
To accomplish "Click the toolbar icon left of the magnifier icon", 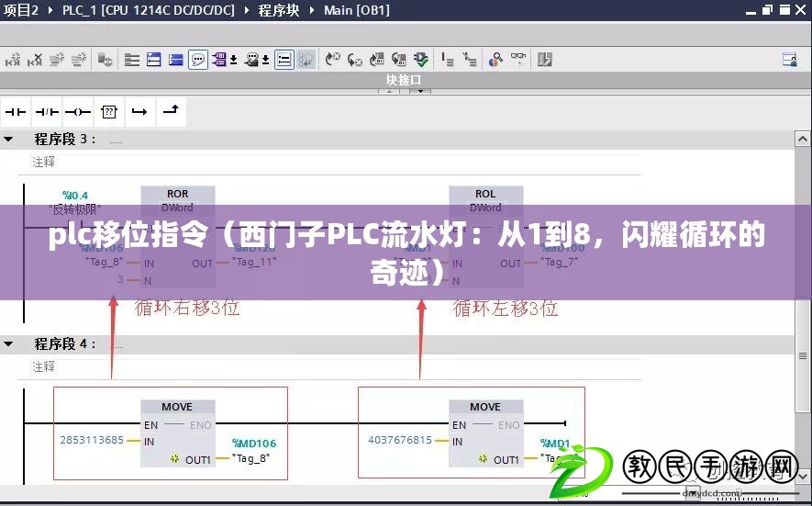I will 469,60.
